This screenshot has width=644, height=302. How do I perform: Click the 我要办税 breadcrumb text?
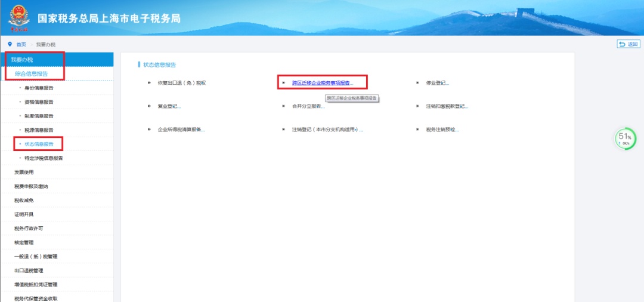[x=45, y=44]
